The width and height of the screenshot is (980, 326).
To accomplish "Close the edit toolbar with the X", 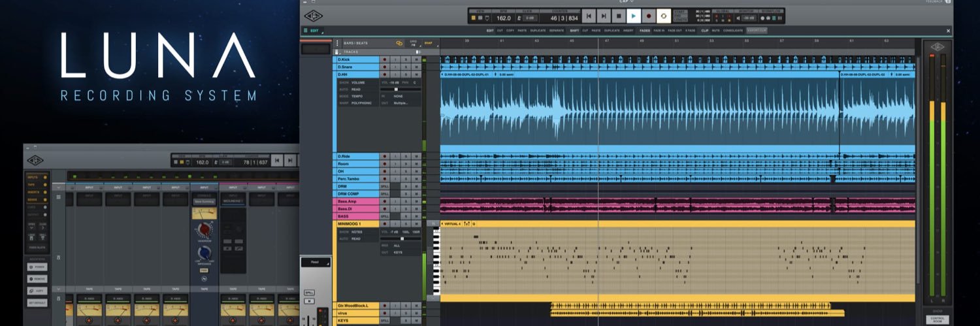I will (x=949, y=31).
